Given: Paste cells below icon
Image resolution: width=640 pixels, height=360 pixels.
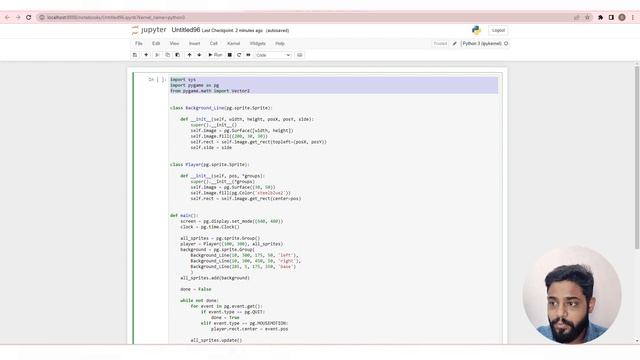Looking at the screenshot, I should [x=178, y=55].
